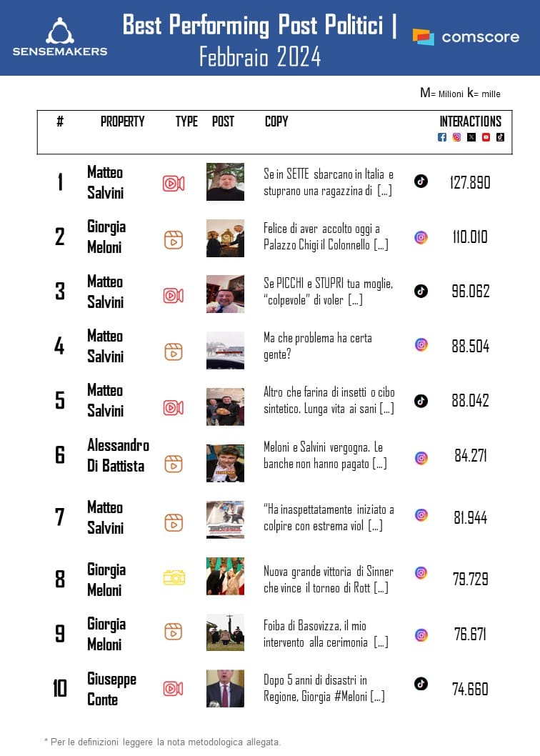Click the Facebook icon under the Interactions header
Viewport: 540px width, 756px height.
pyautogui.click(x=442, y=137)
